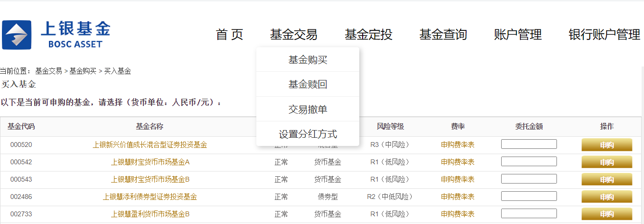This screenshot has width=644, height=224.
Task: Open the 基金查询 navigation menu
Action: 443,35
